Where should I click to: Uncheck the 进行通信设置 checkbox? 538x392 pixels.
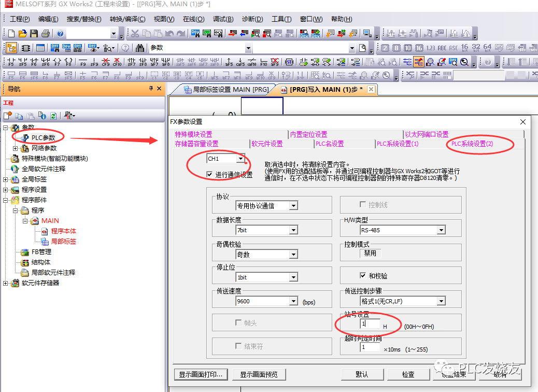coord(210,175)
